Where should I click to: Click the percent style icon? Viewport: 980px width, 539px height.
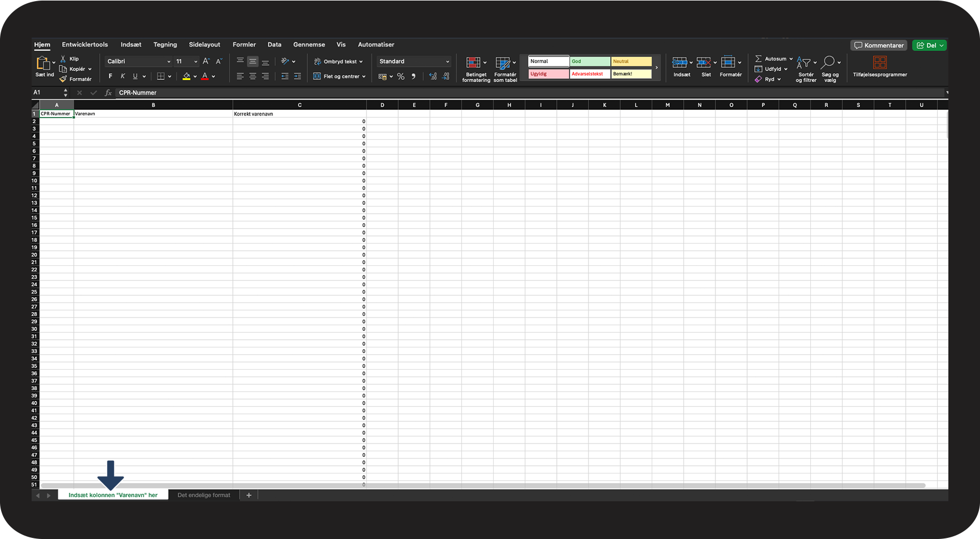coord(400,77)
